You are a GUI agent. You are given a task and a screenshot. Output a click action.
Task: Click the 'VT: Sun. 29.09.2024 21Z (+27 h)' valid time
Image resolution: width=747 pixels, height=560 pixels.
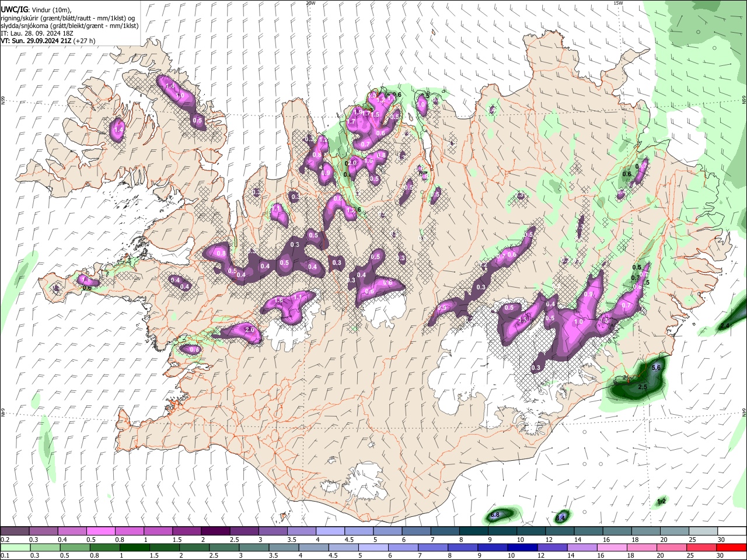48,41
